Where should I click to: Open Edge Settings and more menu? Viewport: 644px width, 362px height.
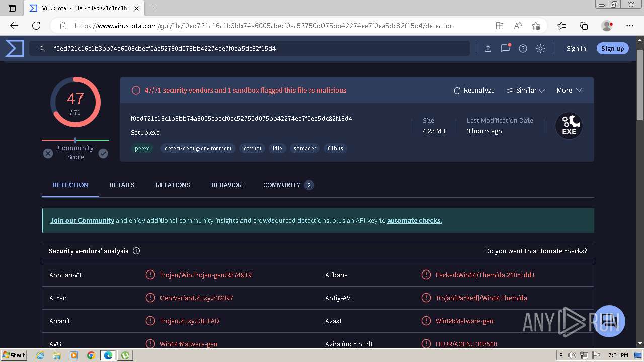click(x=630, y=26)
